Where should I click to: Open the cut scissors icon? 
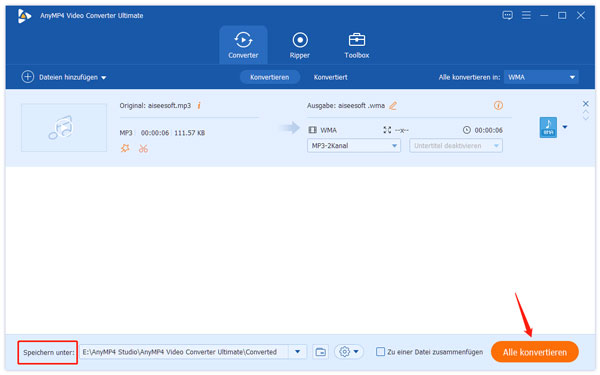click(143, 148)
